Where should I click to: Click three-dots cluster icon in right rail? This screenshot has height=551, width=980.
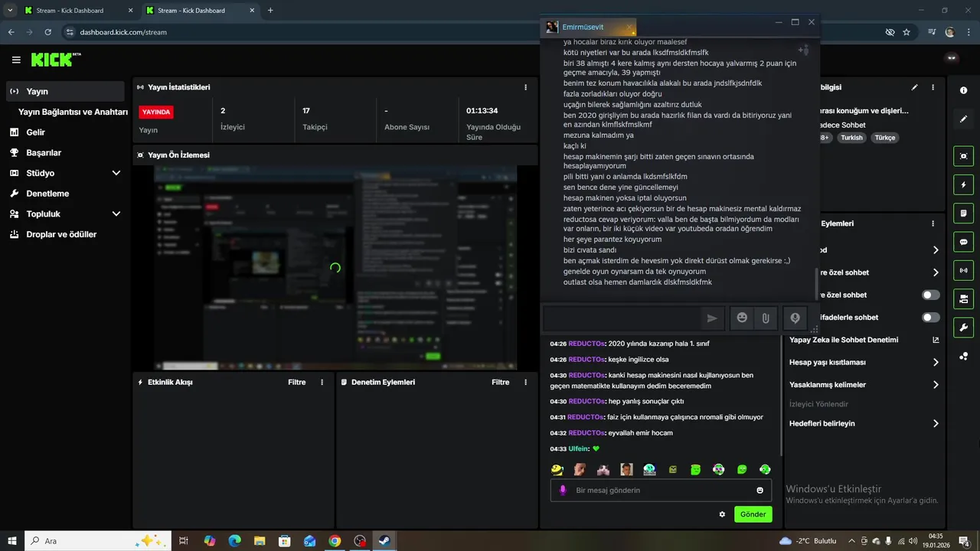coord(963,356)
